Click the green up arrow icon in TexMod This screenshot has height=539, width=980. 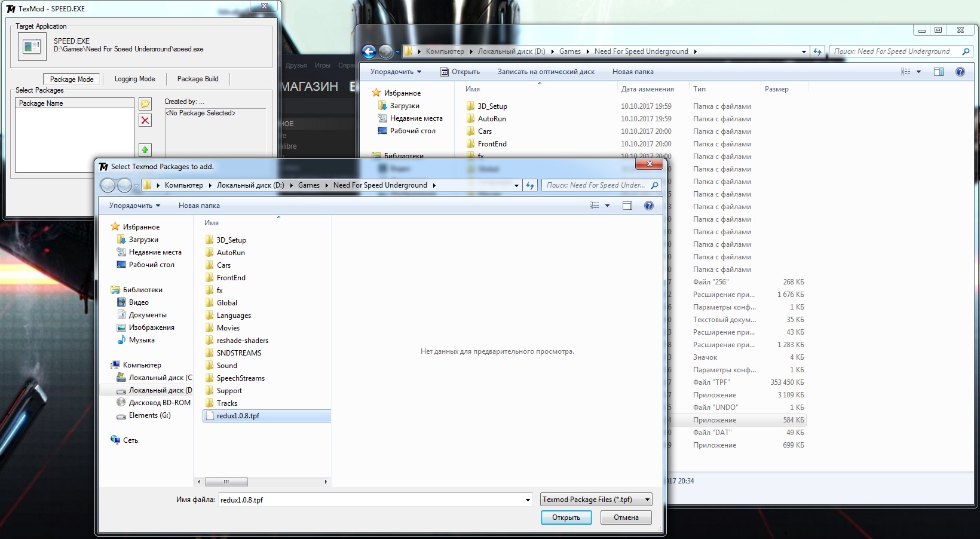pyautogui.click(x=145, y=149)
